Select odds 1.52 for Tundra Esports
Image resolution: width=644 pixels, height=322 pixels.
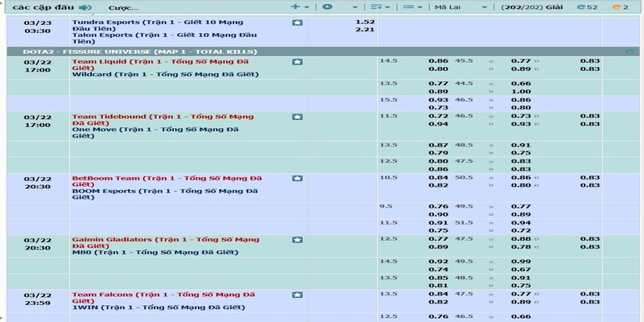pos(365,22)
